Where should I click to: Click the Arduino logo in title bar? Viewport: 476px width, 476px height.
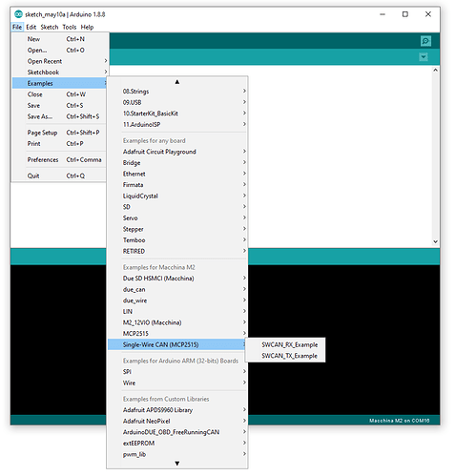tap(18, 14)
